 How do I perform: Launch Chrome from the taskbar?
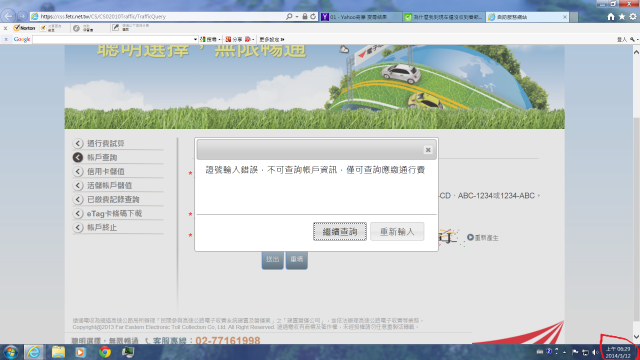click(x=104, y=352)
